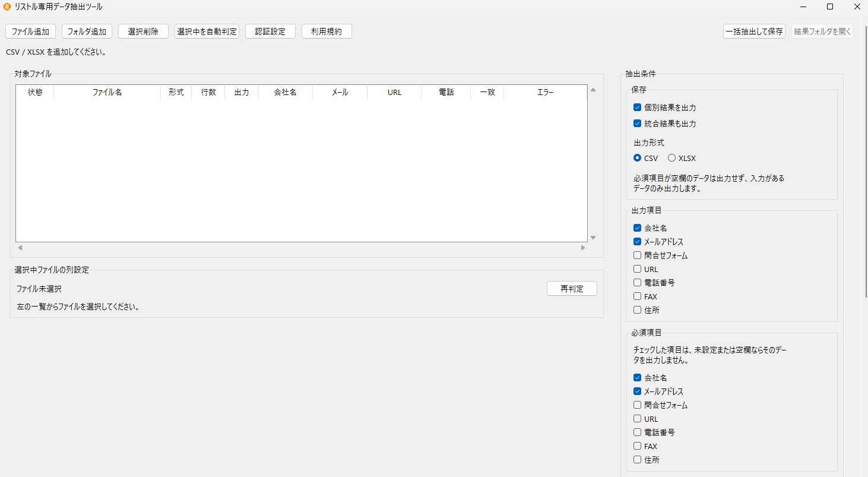Viewport: 868px width, 477px height.
Task: Click the 状態 column header
Action: coord(34,92)
